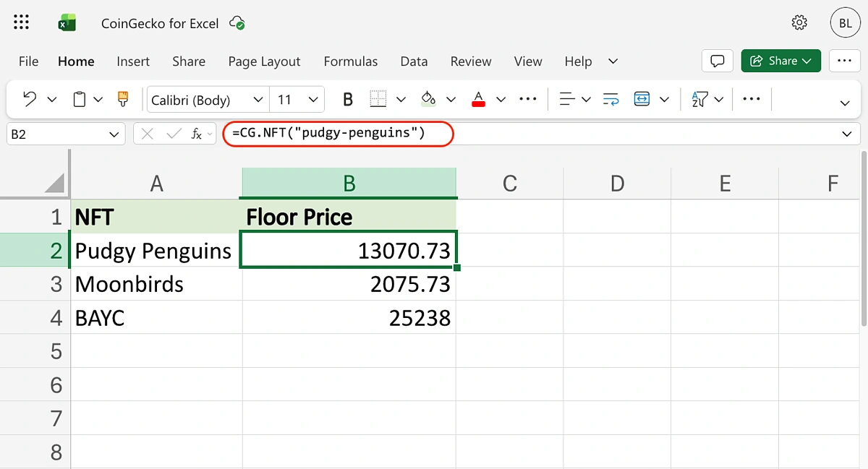Click the vertical scrollbar

[x=864, y=238]
